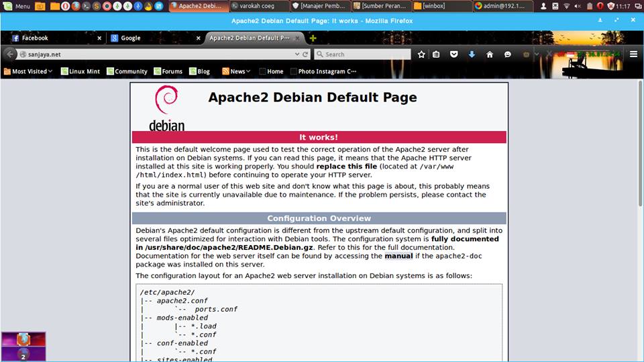
Task: Save to Pocket icon in toolbar
Action: click(454, 54)
